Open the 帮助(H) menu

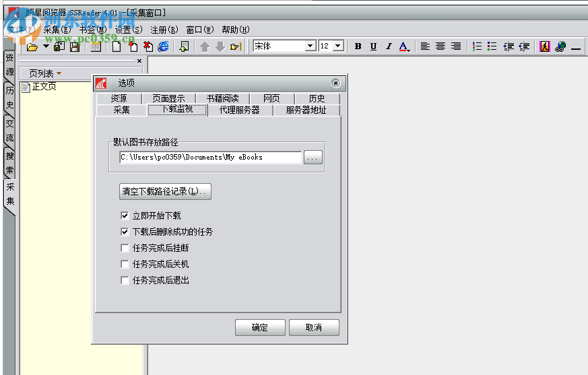tap(236, 30)
